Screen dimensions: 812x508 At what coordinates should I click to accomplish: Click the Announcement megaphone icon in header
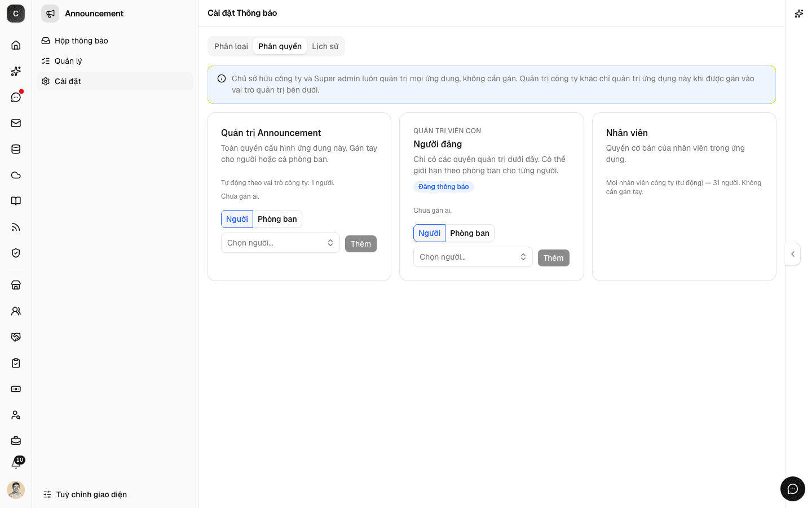click(50, 14)
